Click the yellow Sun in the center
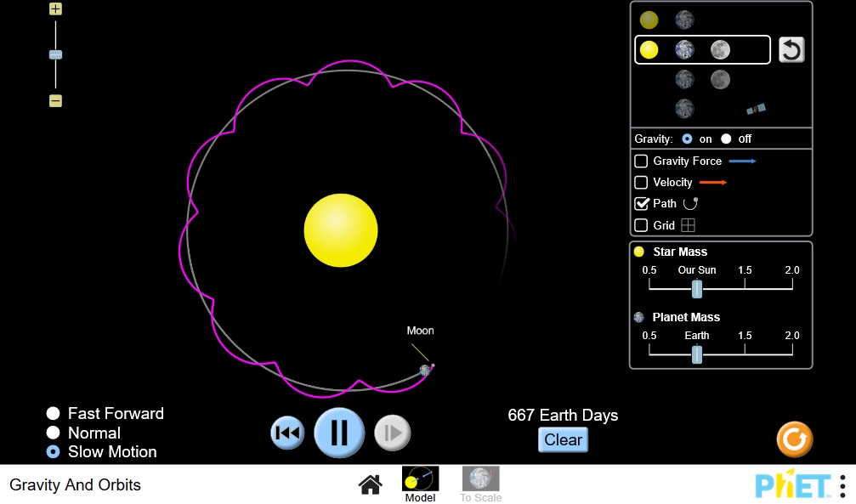Screen dimensions: 856x504 (x=341, y=230)
